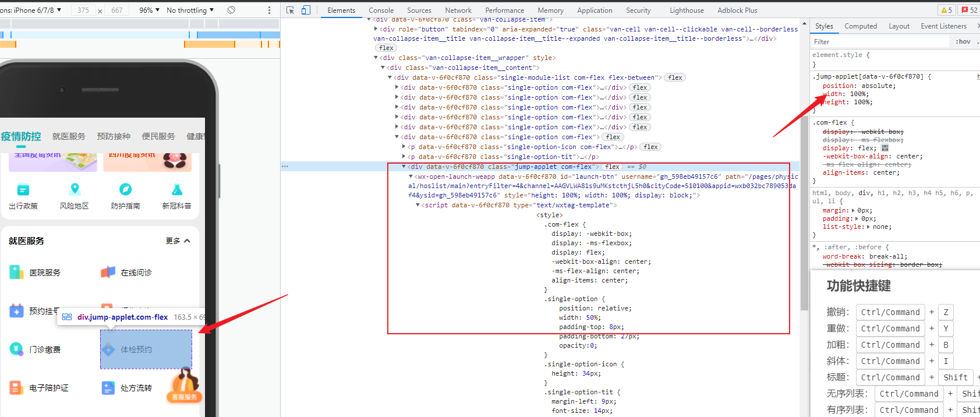The width and height of the screenshot is (980, 417).
Task: Open the Event Listeners tab
Action: click(943, 26)
